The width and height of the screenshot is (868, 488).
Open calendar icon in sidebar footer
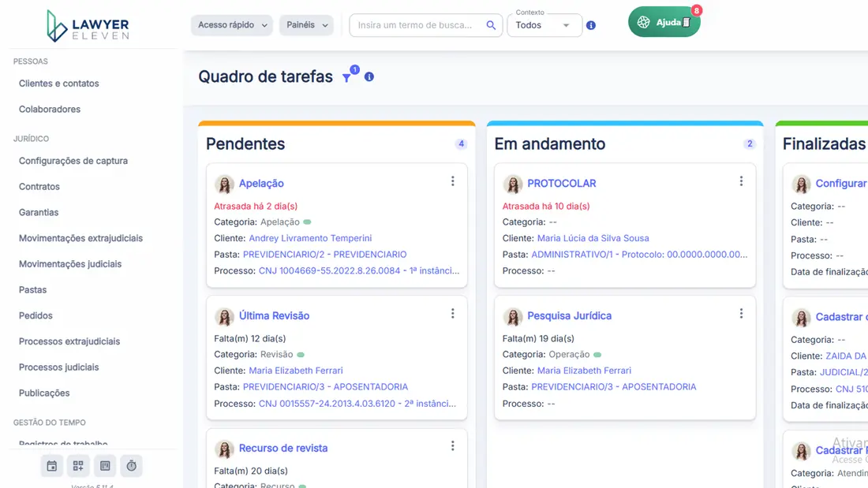pyautogui.click(x=52, y=466)
